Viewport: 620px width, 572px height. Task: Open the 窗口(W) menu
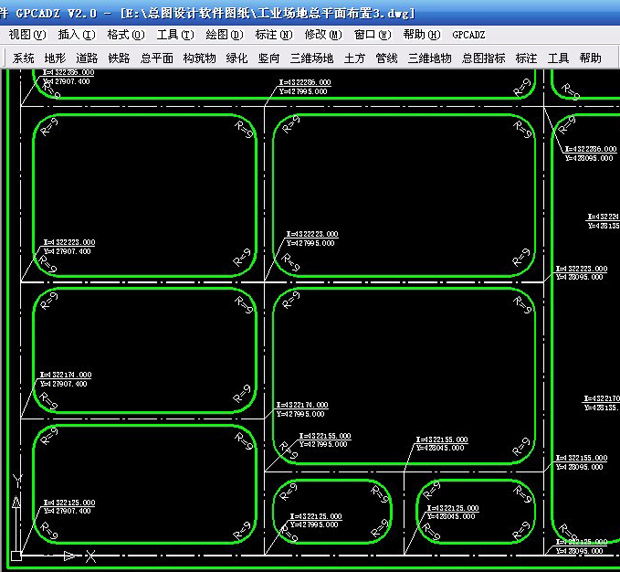pyautogui.click(x=371, y=34)
